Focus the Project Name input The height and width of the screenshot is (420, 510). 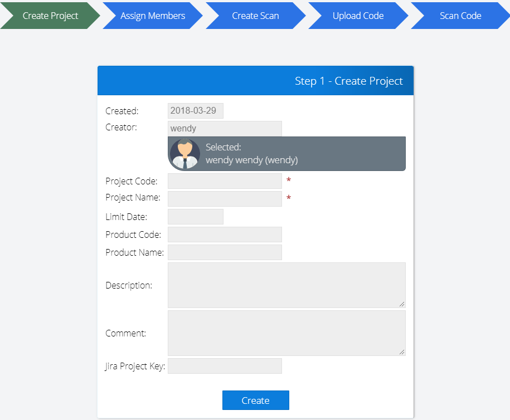(x=225, y=199)
